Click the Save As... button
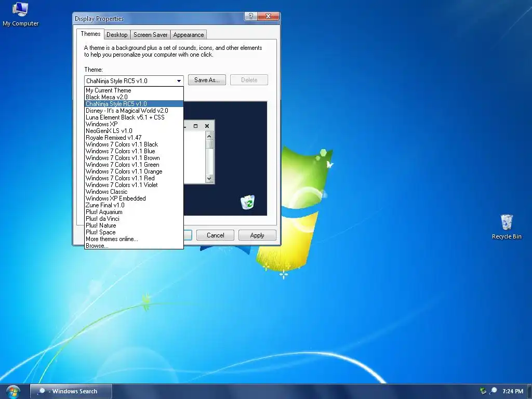 click(x=207, y=80)
